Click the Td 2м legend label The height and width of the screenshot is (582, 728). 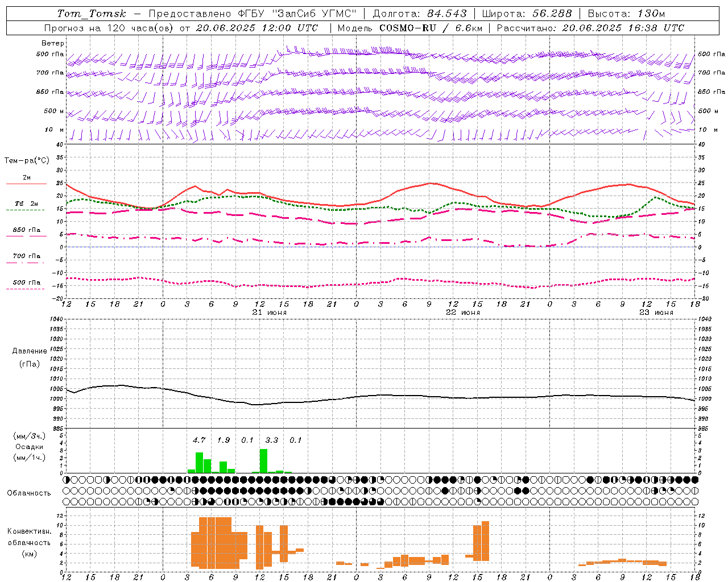click(x=26, y=203)
